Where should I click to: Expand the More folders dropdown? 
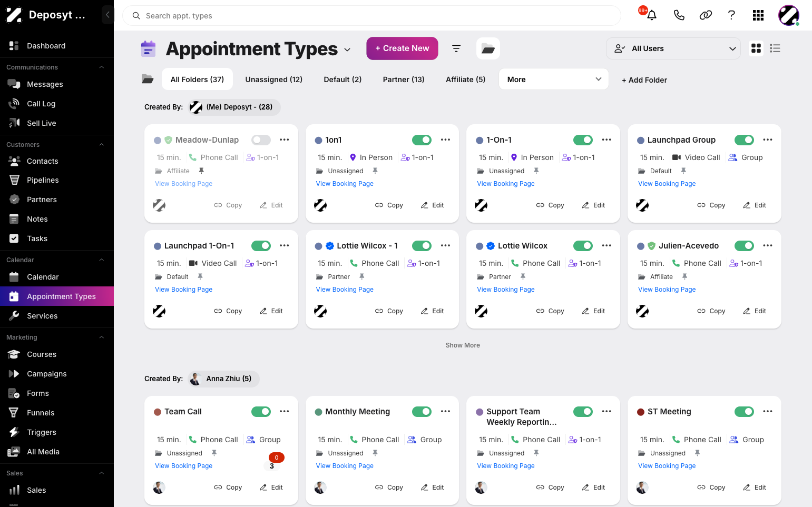pos(554,79)
